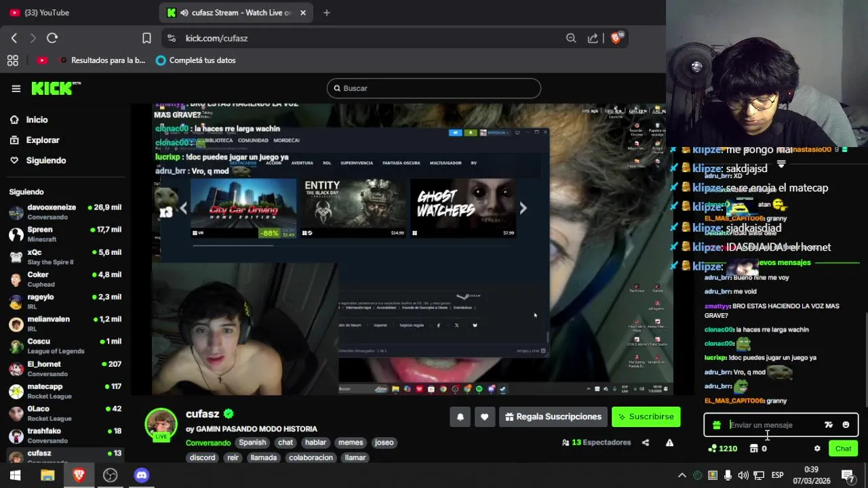Open the Resultados para la b... bookmark

point(102,60)
